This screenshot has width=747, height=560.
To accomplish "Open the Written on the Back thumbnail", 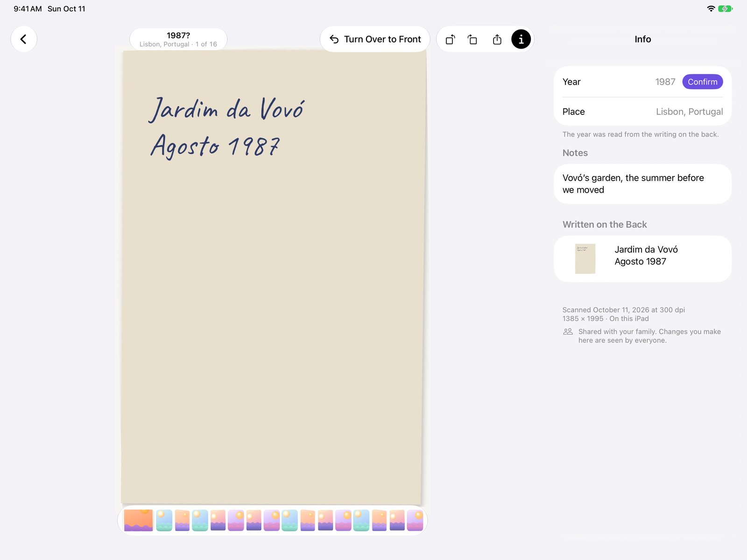I will (585, 259).
